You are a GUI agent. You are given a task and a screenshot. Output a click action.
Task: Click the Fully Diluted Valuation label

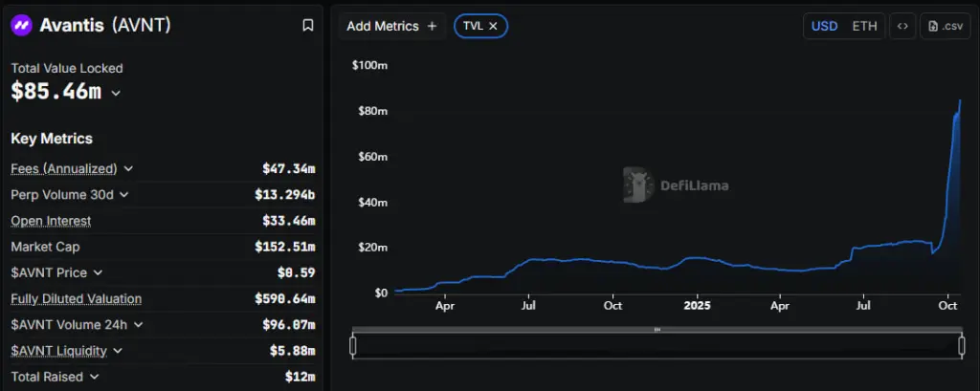(77, 299)
